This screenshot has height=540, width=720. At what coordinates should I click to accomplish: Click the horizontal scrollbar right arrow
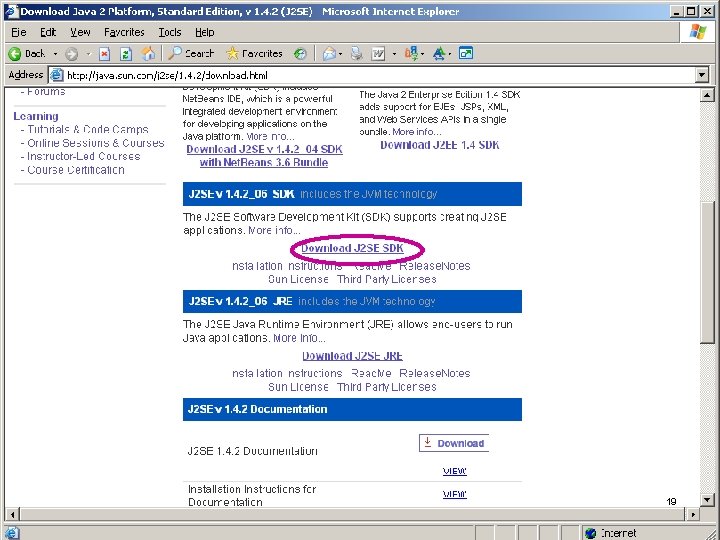(x=693, y=514)
